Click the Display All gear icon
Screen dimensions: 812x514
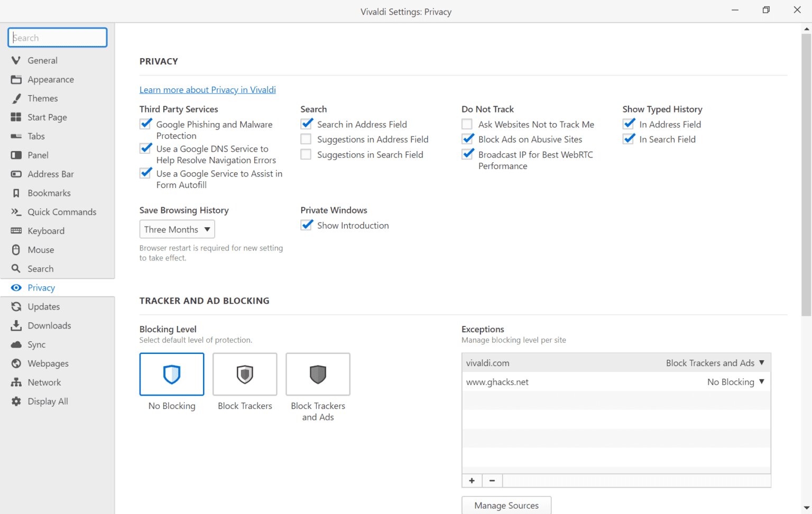pos(16,401)
